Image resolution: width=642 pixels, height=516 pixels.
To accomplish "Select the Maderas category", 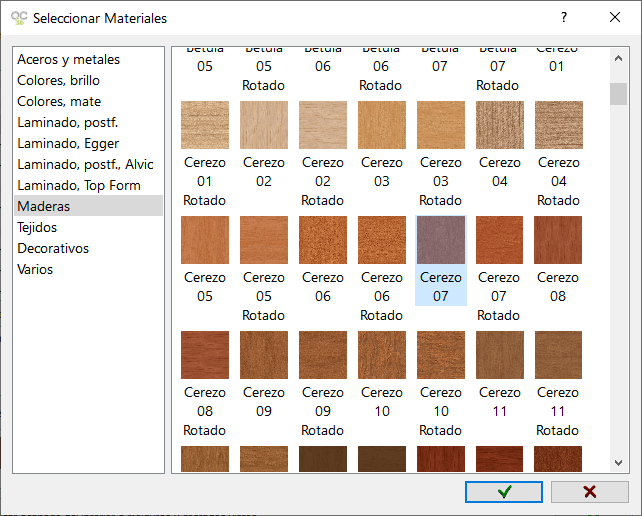I will click(x=88, y=206).
